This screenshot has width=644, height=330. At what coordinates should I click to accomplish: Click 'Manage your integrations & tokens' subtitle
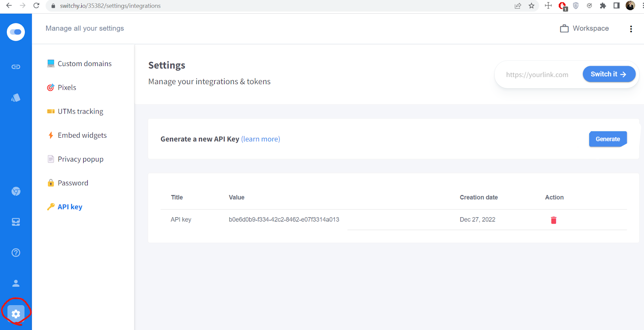point(209,82)
